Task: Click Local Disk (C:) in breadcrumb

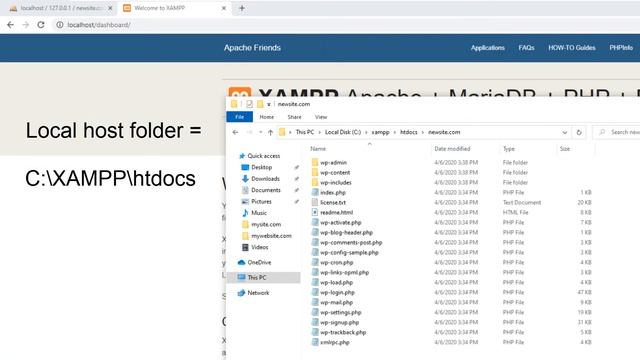Action: click(343, 132)
